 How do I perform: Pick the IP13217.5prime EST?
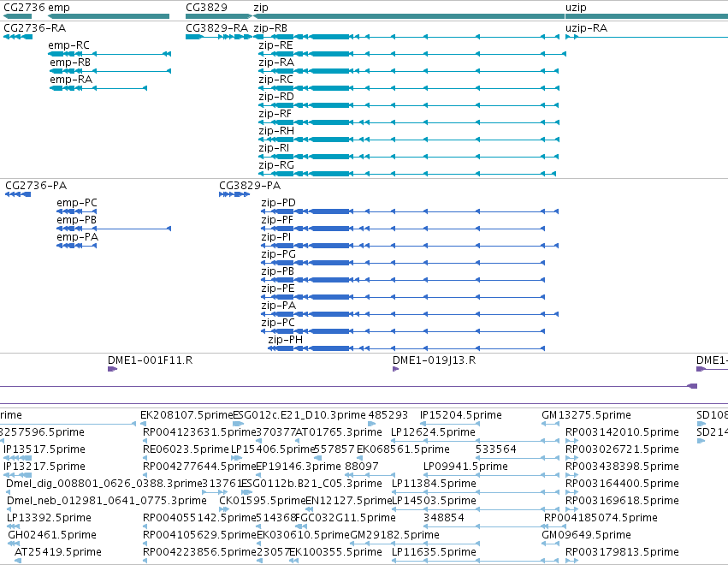tap(44, 467)
